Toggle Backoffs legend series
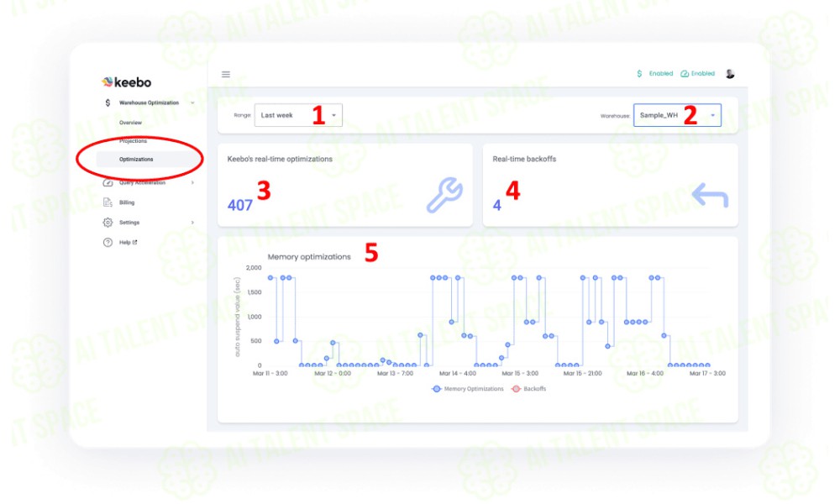This screenshot has width=840, height=504. [528, 389]
